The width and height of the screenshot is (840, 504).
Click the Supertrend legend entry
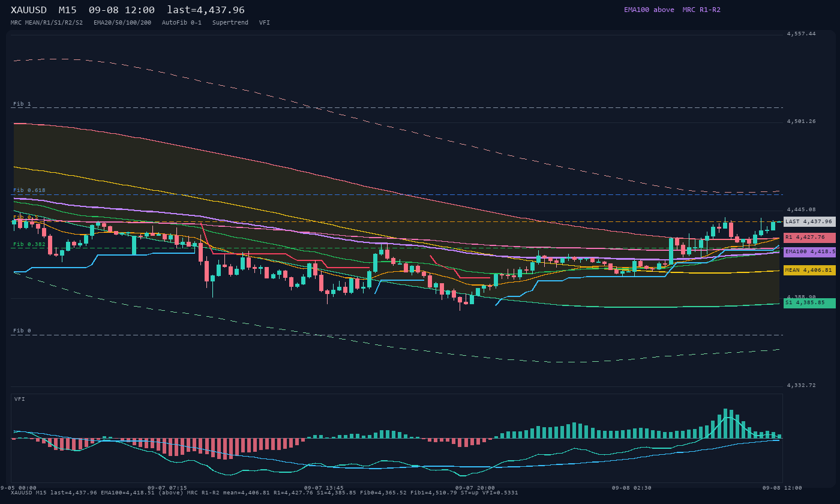(x=230, y=23)
